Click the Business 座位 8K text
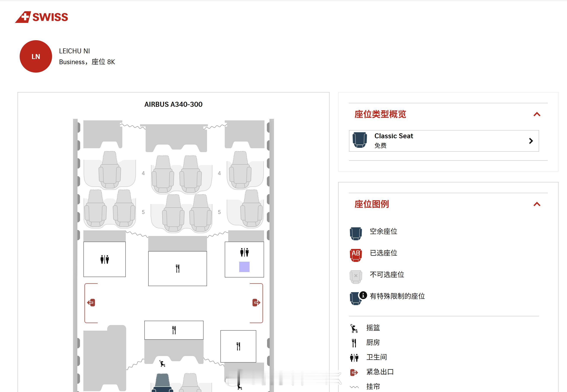567x392 pixels. point(87,62)
